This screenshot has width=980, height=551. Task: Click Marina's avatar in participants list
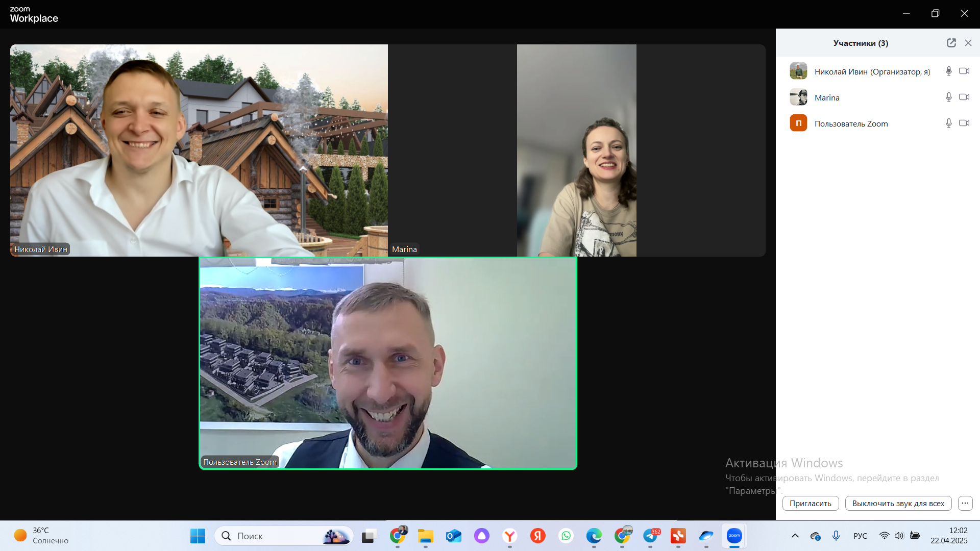click(798, 97)
